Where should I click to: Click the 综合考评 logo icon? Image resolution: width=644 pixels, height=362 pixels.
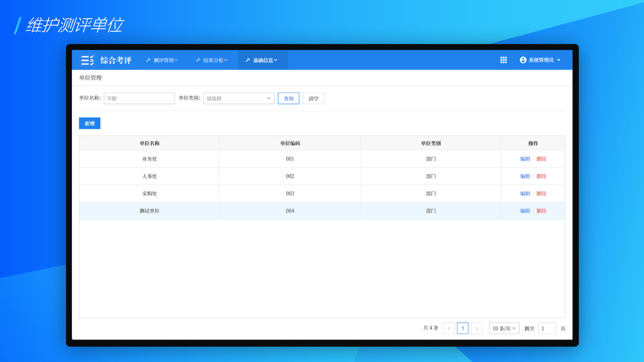(87, 60)
